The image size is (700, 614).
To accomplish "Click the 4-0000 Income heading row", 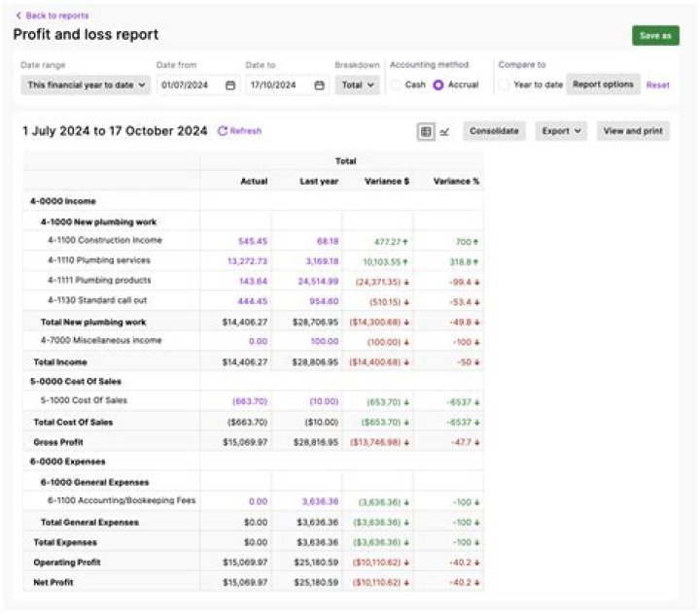I will (253, 201).
